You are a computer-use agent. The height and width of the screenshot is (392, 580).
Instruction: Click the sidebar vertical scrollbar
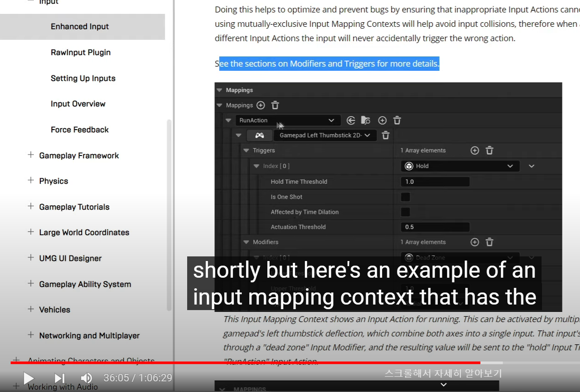tap(169, 215)
